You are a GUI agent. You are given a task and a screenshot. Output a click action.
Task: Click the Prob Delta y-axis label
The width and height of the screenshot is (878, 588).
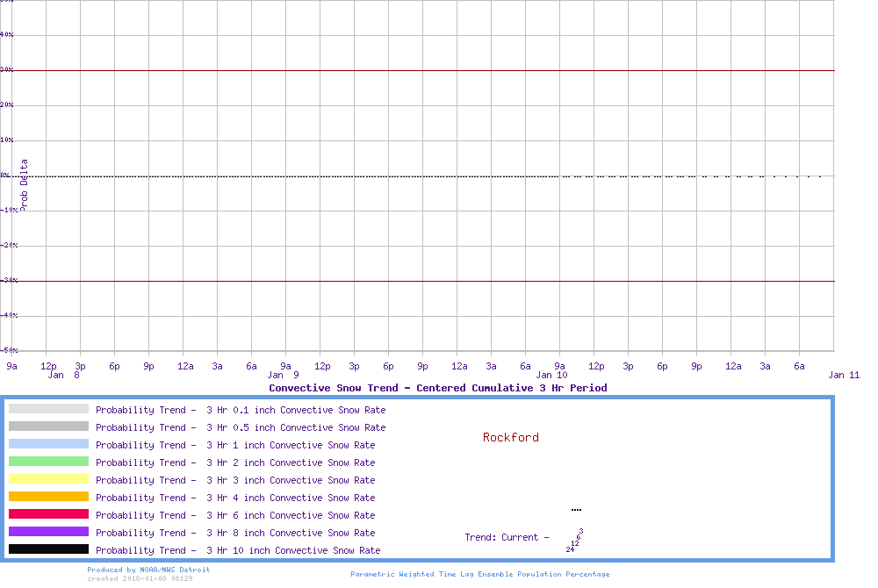click(x=25, y=184)
